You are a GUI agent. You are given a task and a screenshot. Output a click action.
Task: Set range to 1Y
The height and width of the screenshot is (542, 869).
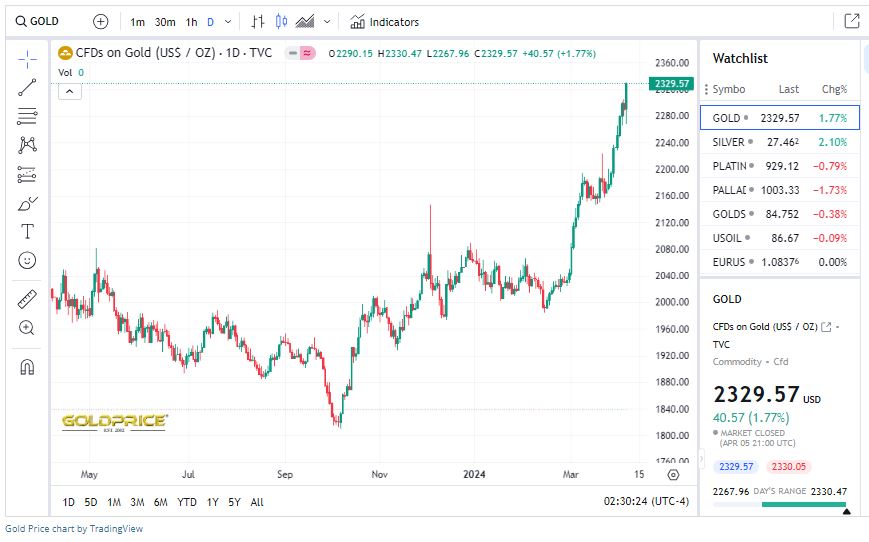213,502
